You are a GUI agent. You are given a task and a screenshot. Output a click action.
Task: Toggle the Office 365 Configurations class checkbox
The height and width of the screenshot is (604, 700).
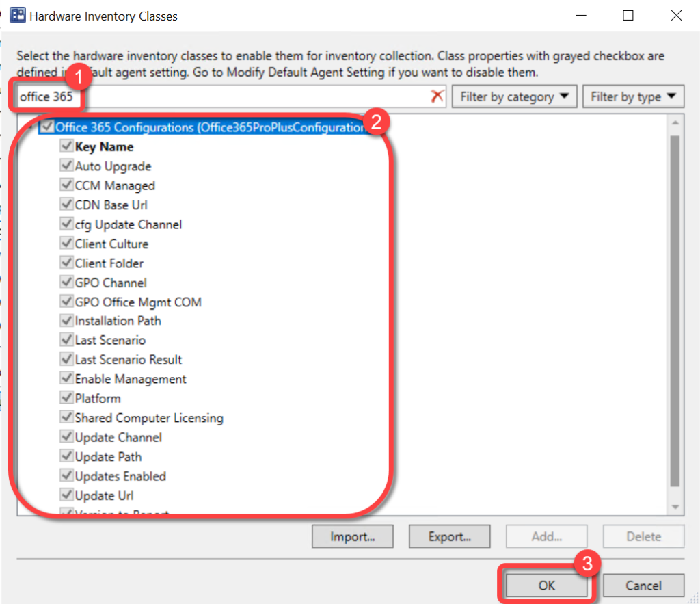[x=47, y=127]
